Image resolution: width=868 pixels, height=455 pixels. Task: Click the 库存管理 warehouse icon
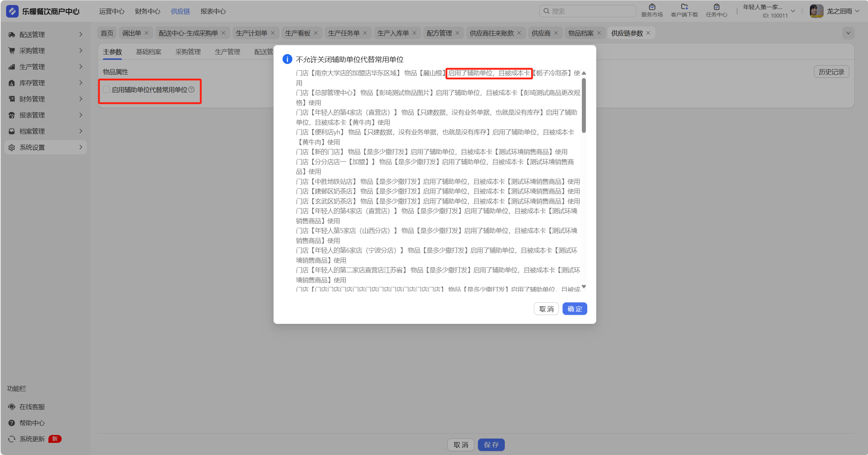coord(12,83)
